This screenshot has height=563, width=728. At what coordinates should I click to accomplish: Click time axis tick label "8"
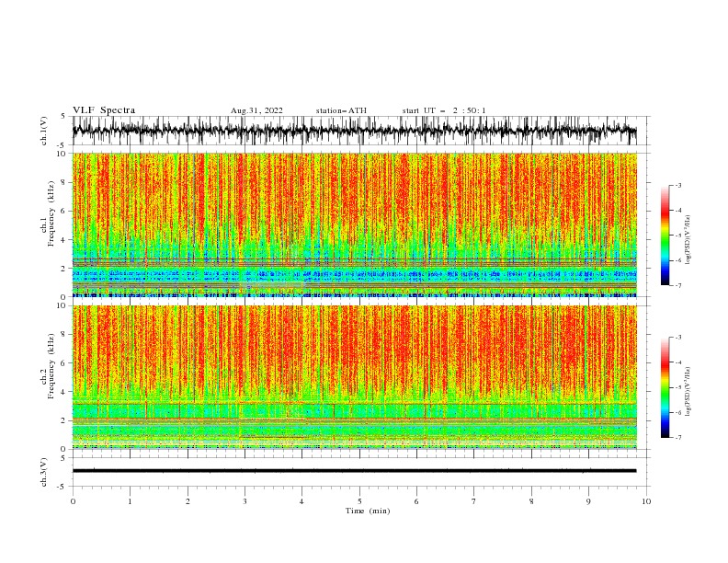pyautogui.click(x=531, y=501)
